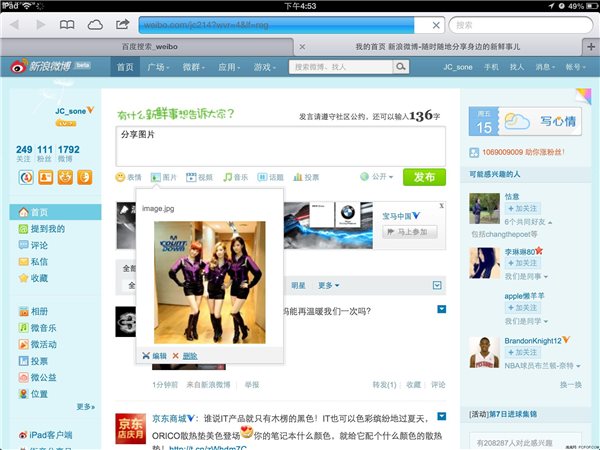Click 加关注 for 怡意

point(523,209)
